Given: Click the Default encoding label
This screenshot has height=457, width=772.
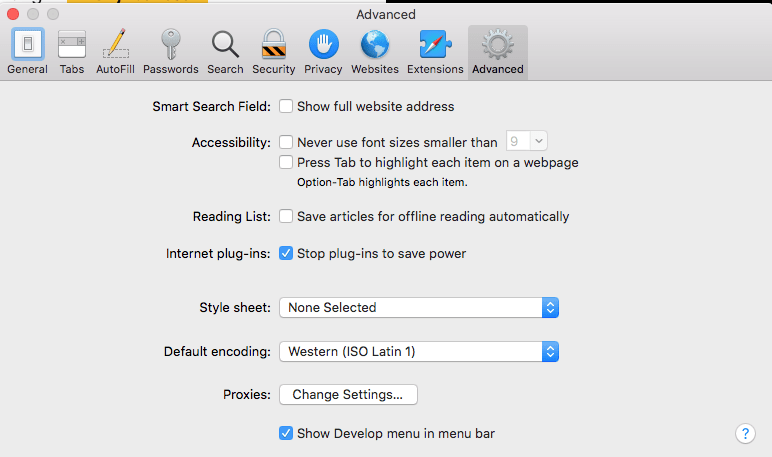Looking at the screenshot, I should (217, 352).
